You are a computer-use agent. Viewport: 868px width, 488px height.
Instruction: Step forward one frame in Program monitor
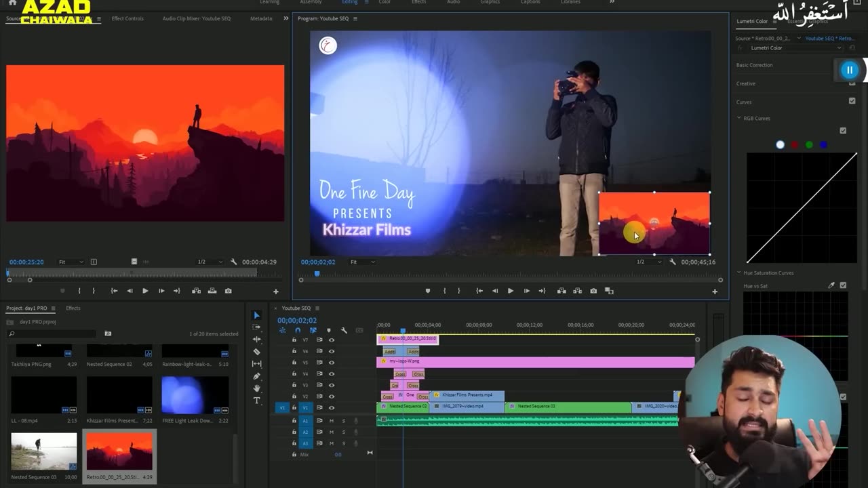(527, 291)
